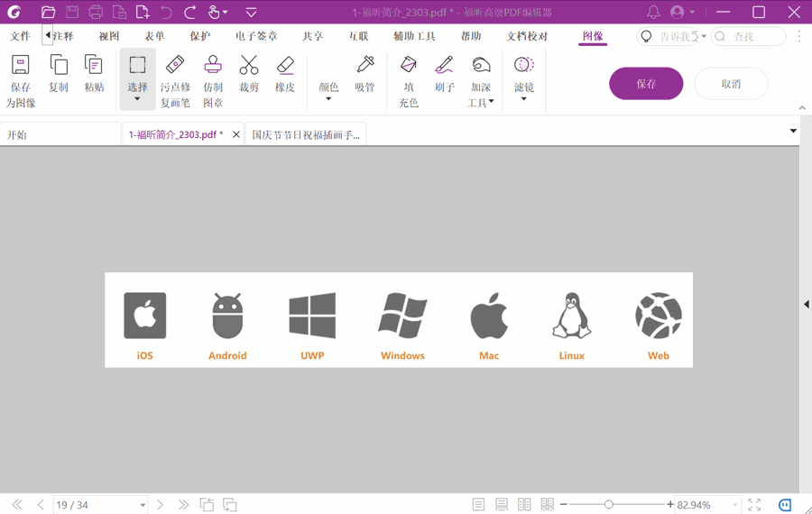This screenshot has width=812, height=514.
Task: Open the ribbon more options dots
Action: click(799, 36)
